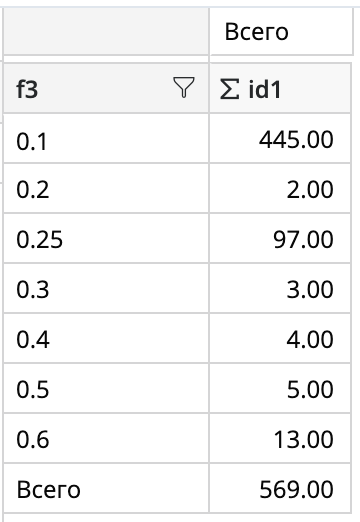Viewport: 360px width, 522px height.
Task: Open the f3 column filter funnel icon
Action: tap(184, 88)
